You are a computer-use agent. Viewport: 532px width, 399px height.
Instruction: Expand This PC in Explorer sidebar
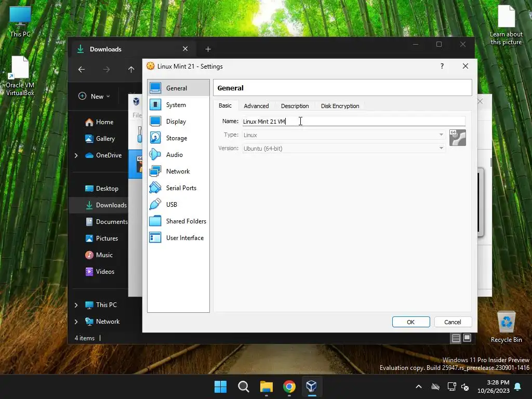tap(76, 305)
